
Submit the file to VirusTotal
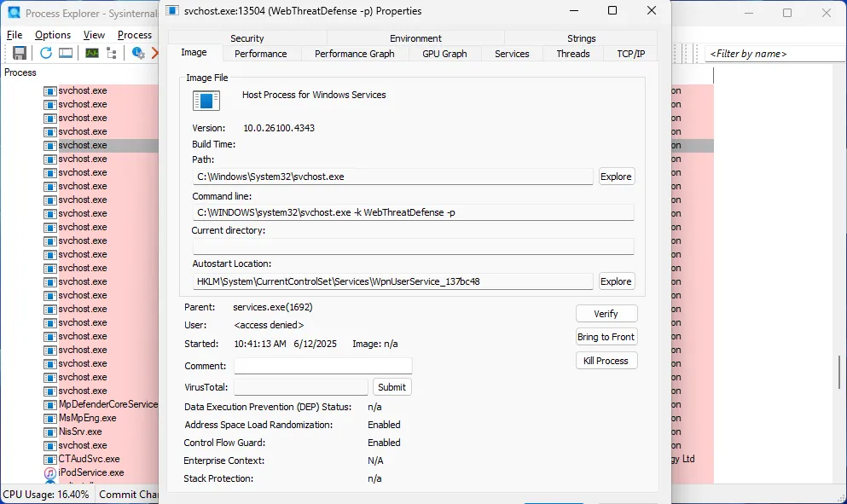pyautogui.click(x=392, y=387)
